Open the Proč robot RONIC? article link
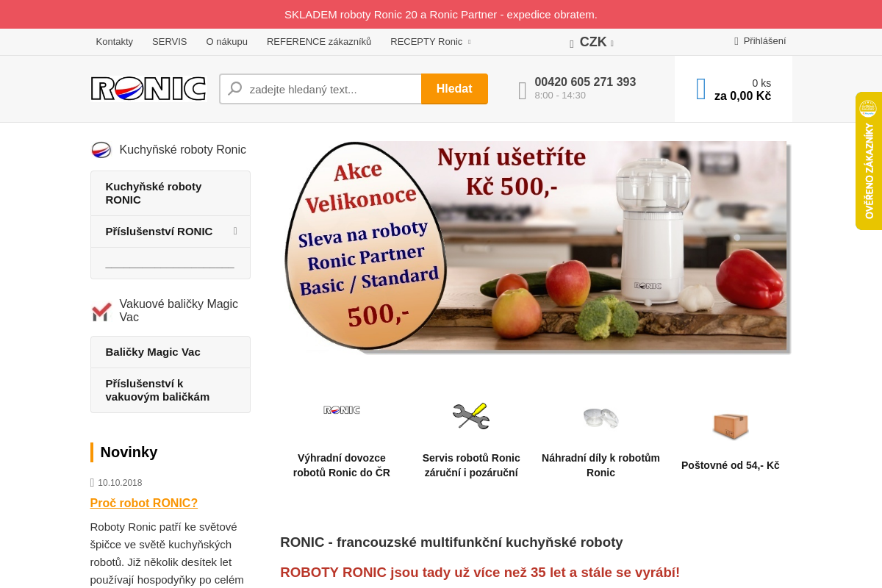 (144, 503)
